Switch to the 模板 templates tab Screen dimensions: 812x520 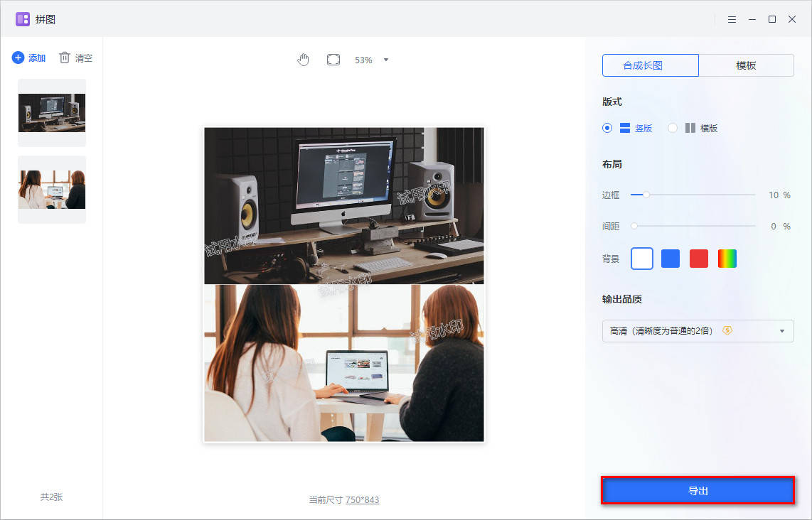pyautogui.click(x=746, y=65)
